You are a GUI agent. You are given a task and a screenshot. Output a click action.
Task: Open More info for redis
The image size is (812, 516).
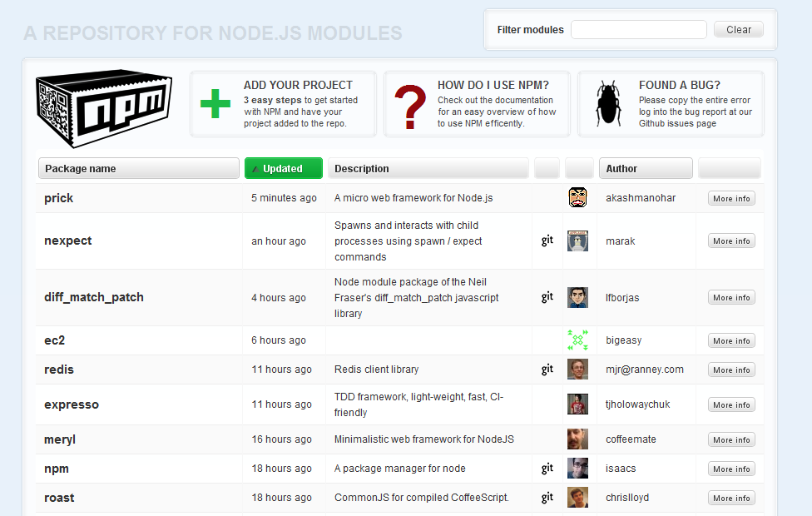731,370
